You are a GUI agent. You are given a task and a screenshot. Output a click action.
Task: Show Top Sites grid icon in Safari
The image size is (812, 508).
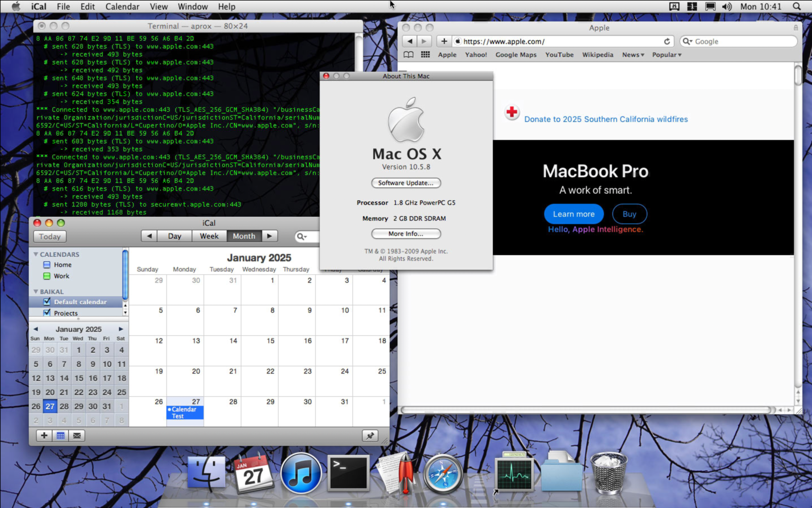pos(425,54)
